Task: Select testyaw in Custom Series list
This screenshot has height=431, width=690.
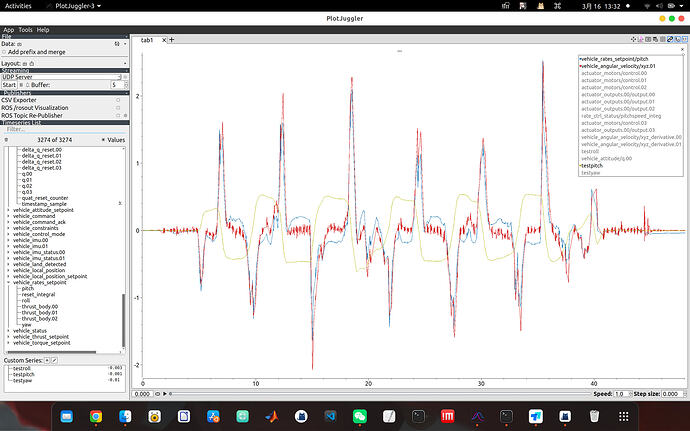Action: (x=22, y=380)
